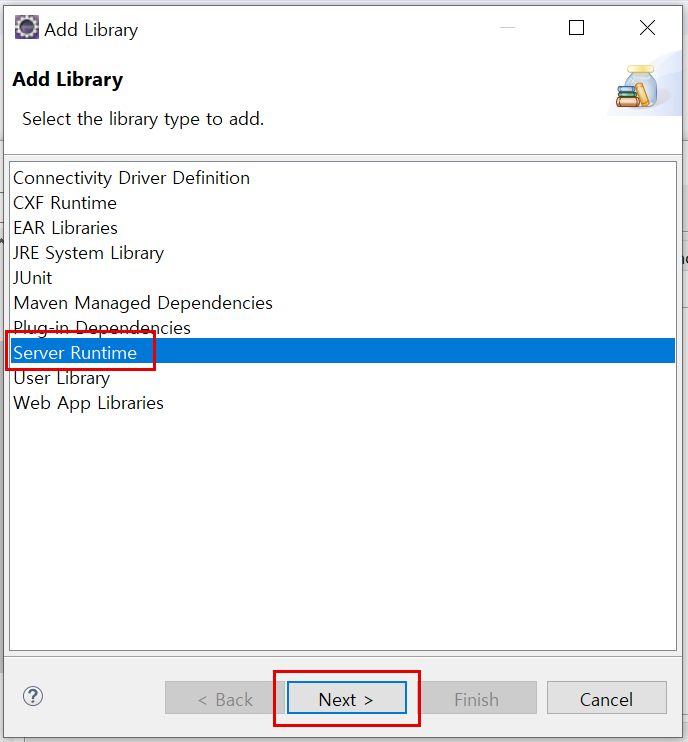Select the highlighted Server Runtime row
688x742 pixels.
tap(343, 351)
